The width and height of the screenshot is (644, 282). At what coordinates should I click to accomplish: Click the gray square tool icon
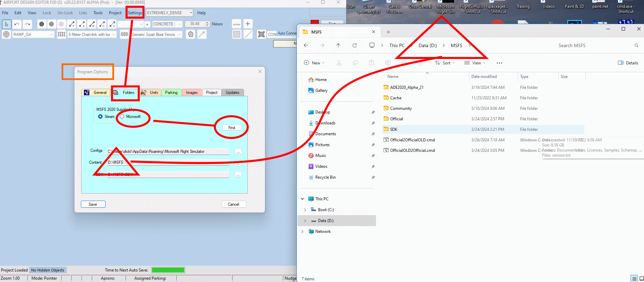tap(237, 34)
